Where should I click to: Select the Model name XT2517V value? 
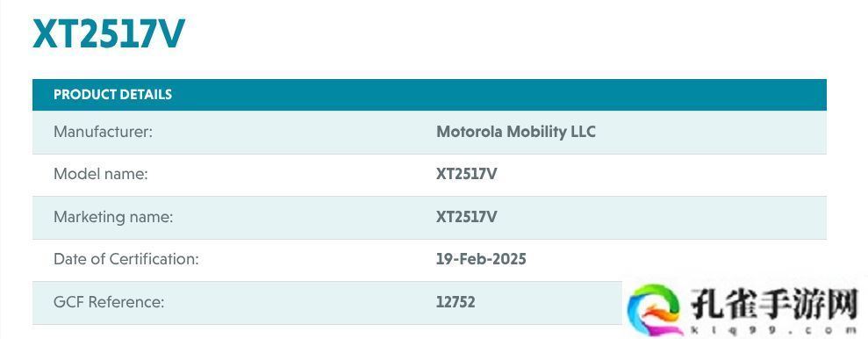[467, 174]
